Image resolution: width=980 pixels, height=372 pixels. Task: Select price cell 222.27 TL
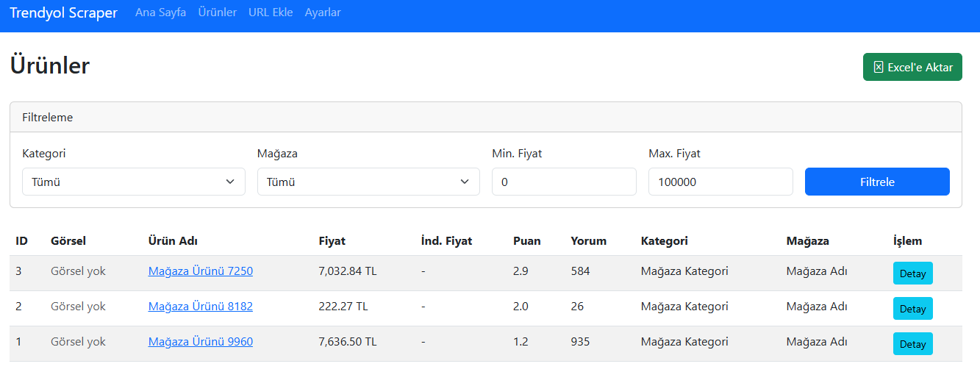343,307
